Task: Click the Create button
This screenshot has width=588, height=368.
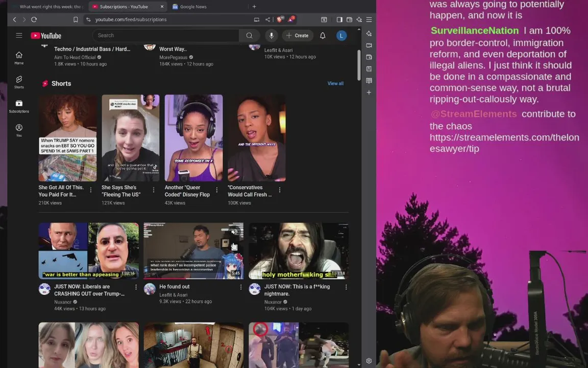Action: pyautogui.click(x=298, y=35)
